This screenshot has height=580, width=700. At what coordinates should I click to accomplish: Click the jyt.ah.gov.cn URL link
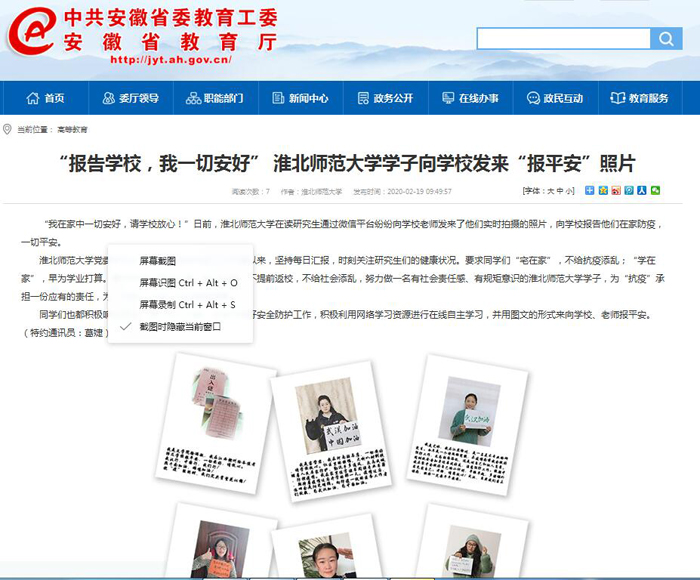170,60
